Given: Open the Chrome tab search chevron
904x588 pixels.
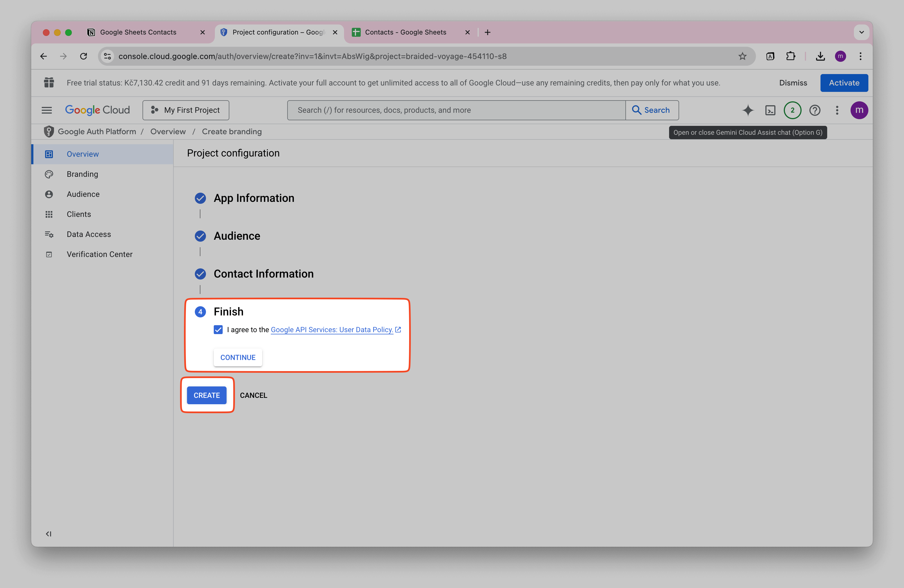Looking at the screenshot, I should 861,32.
